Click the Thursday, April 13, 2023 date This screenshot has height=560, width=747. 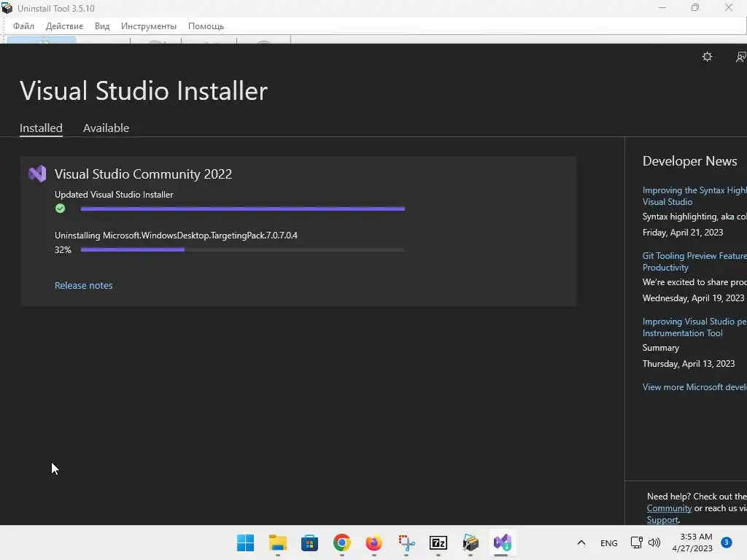[689, 364]
